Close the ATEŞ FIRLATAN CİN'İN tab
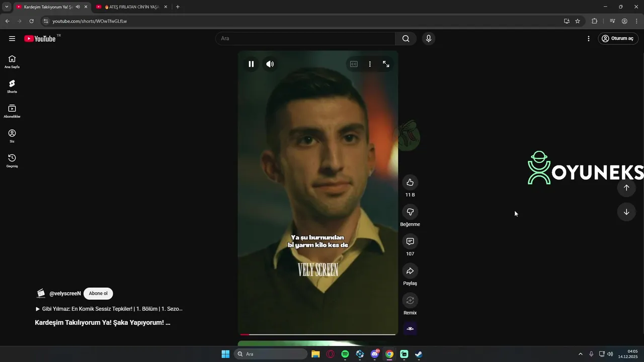The width and height of the screenshot is (644, 362). click(x=166, y=7)
